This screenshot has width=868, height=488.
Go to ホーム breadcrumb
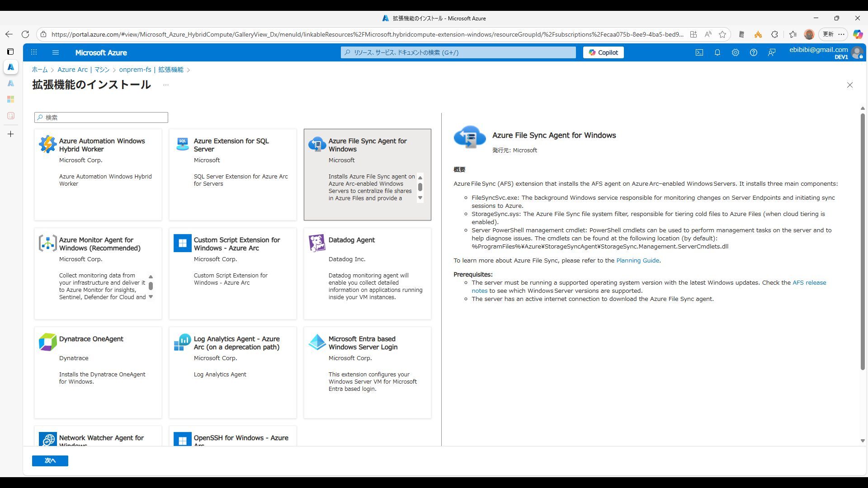(x=40, y=70)
